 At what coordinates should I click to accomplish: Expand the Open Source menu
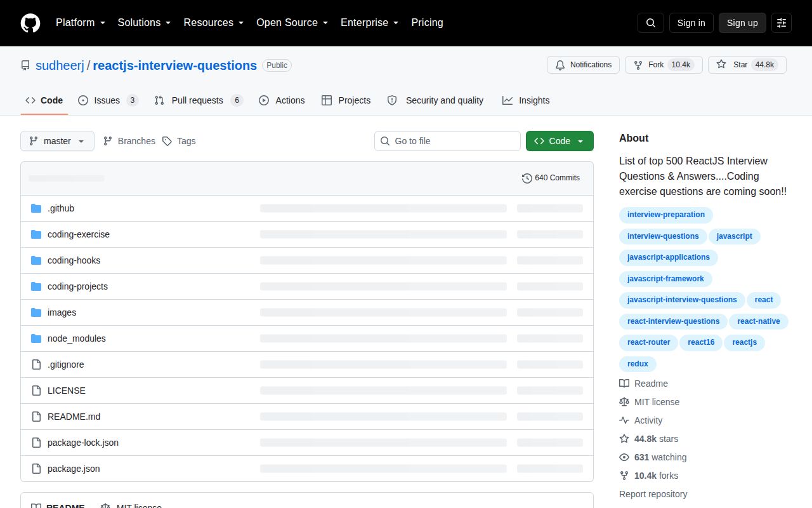292,23
